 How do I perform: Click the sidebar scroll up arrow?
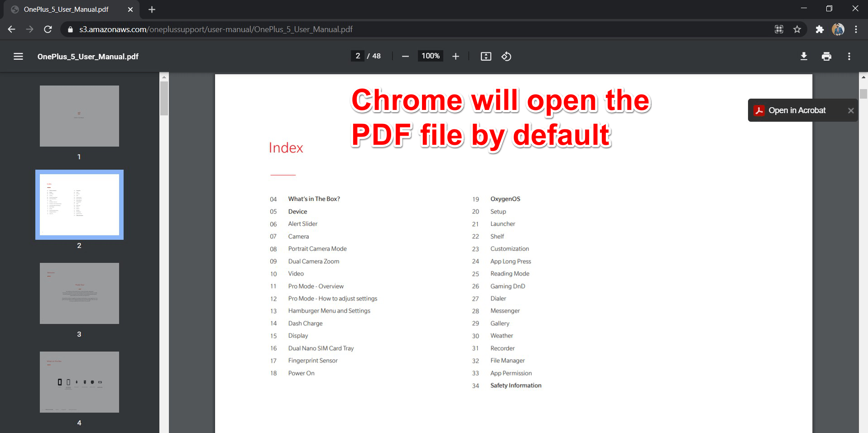(x=164, y=77)
